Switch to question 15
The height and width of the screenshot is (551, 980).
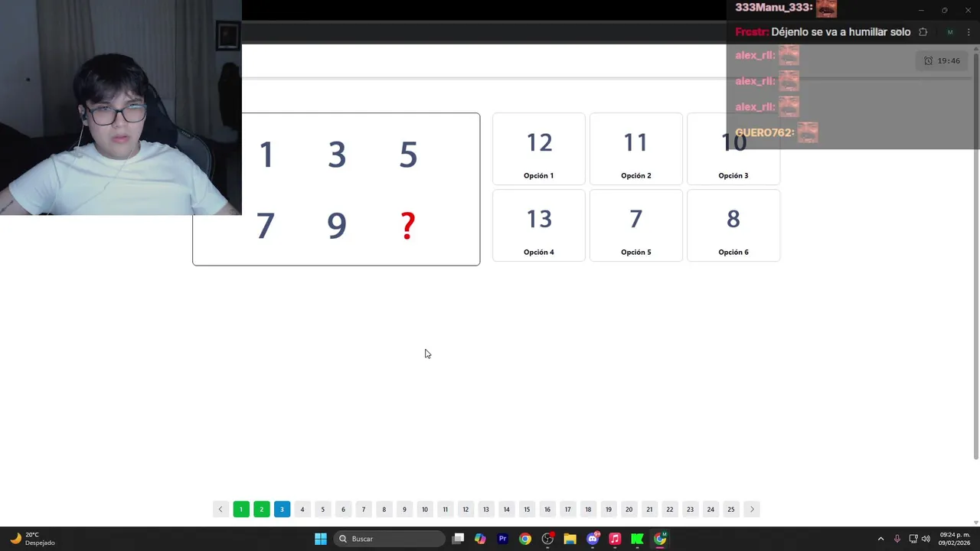click(x=527, y=509)
